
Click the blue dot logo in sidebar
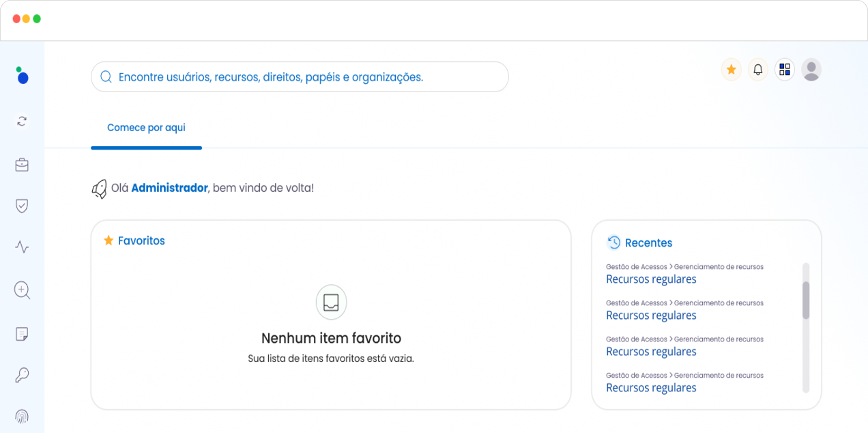[23, 75]
